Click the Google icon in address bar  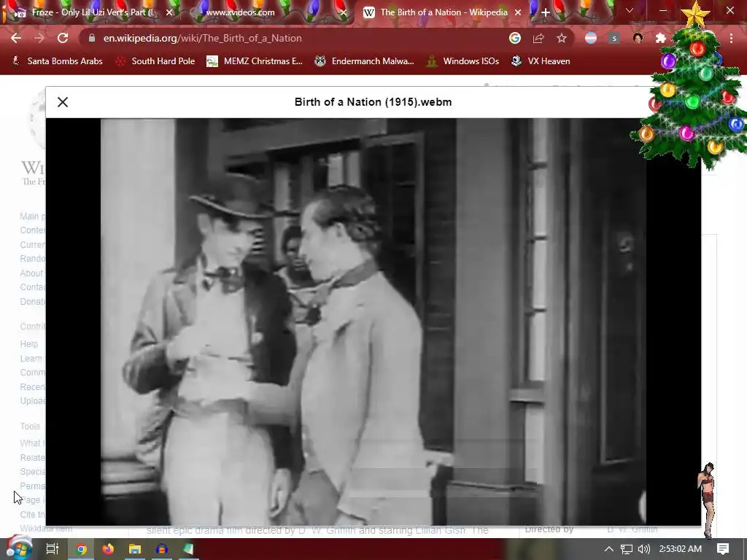pos(514,38)
